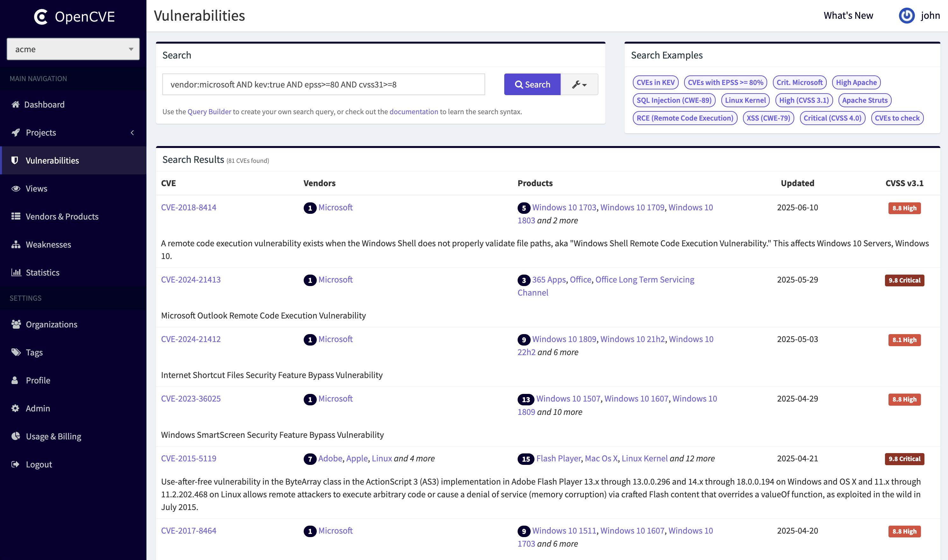Open the acme organization dropdown
The height and width of the screenshot is (560, 948).
coord(73,49)
